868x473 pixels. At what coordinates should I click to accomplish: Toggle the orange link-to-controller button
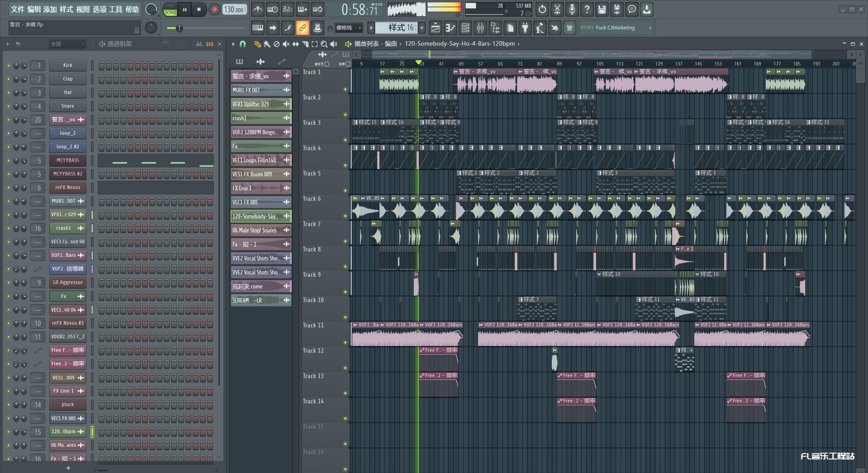tap(302, 28)
